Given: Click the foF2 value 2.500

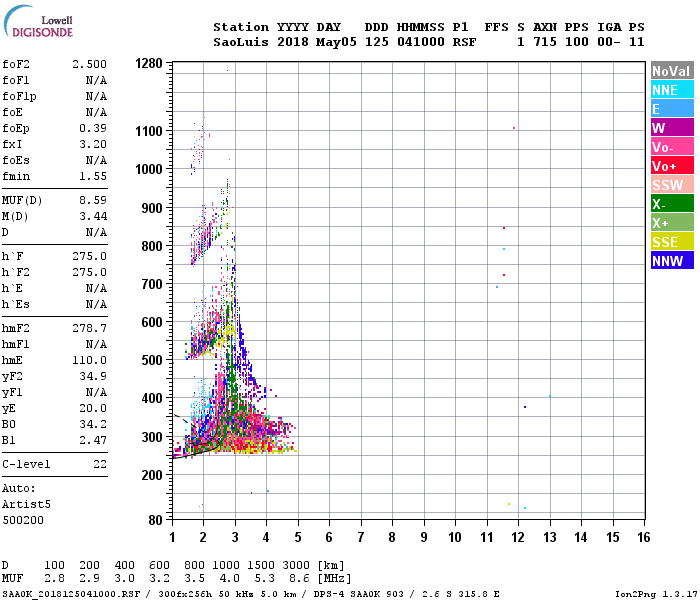Looking at the screenshot, I should click(90, 64).
